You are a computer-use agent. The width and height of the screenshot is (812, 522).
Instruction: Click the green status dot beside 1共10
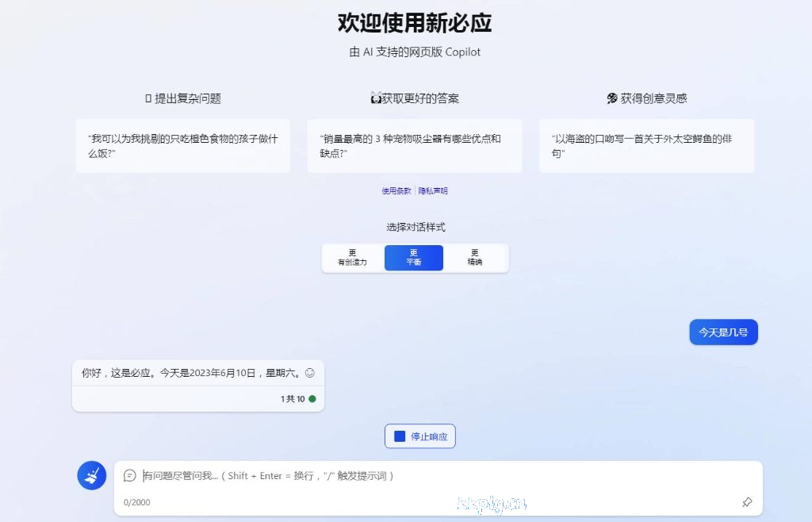click(x=312, y=399)
